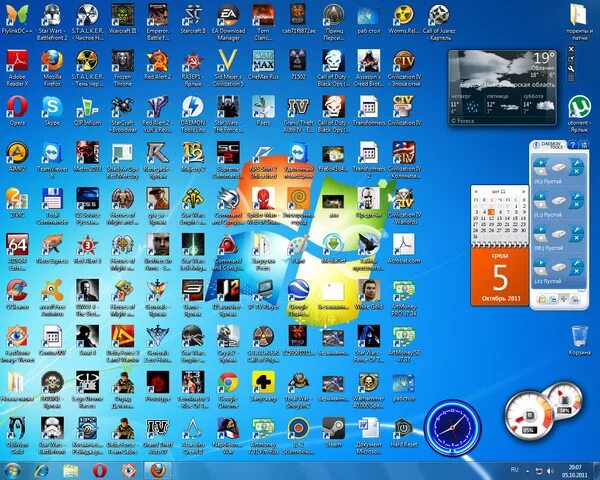The image size is (600, 480).
Task: Select the Crysis 2 shortcut
Action: pyautogui.click(x=228, y=344)
